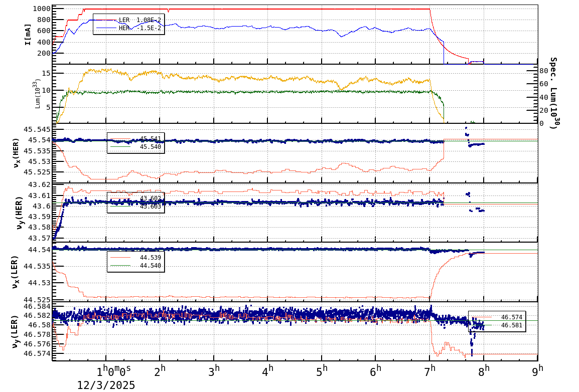Click the date label 12/3/2025
The image size is (579, 392).
pos(105,385)
